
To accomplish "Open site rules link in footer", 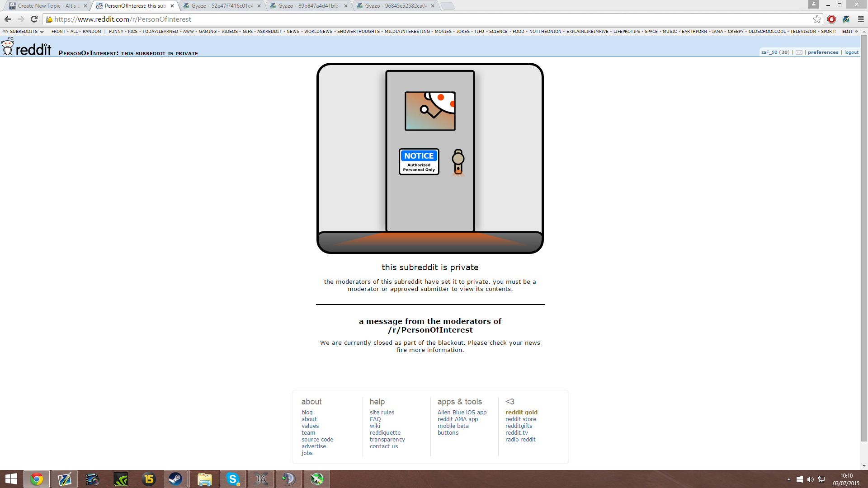I will pyautogui.click(x=382, y=412).
